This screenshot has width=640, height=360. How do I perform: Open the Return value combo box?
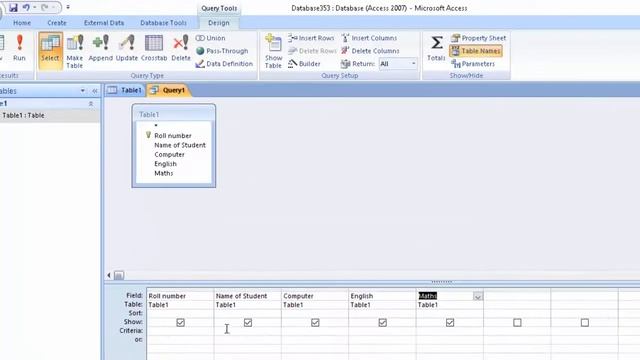pos(398,64)
